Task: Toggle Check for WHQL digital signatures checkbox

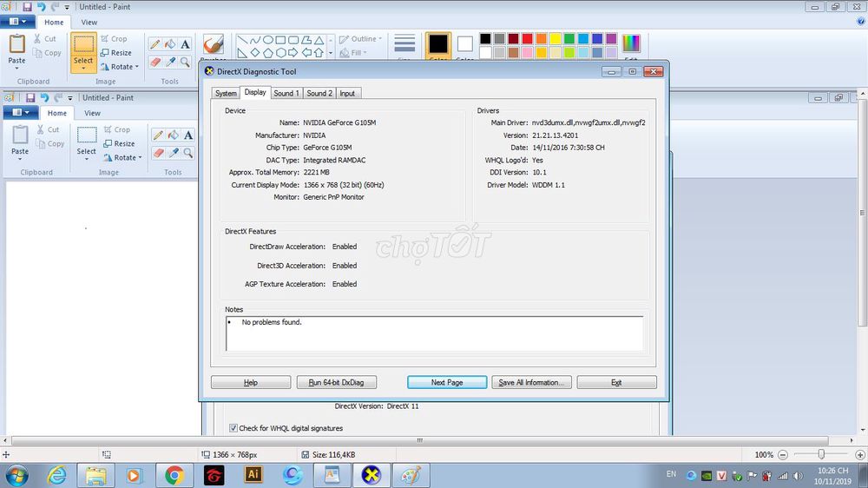Action: tap(233, 428)
